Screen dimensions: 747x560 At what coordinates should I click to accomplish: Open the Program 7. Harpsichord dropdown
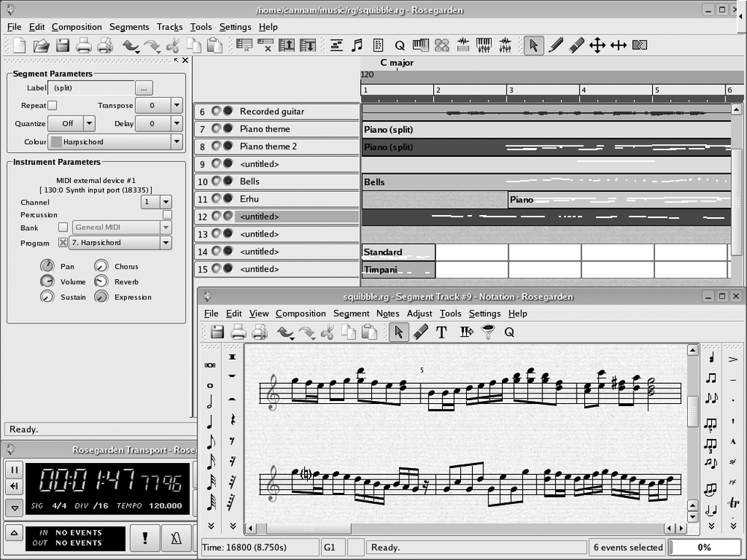(165, 243)
